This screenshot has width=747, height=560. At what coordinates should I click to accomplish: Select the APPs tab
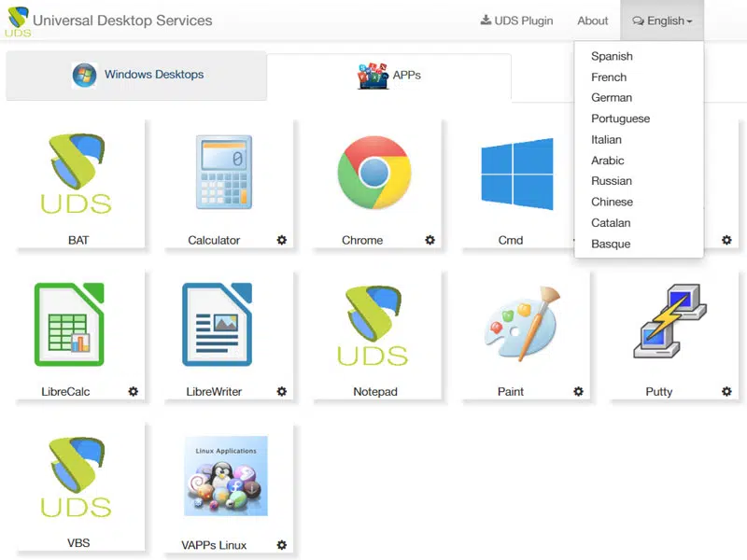click(389, 77)
